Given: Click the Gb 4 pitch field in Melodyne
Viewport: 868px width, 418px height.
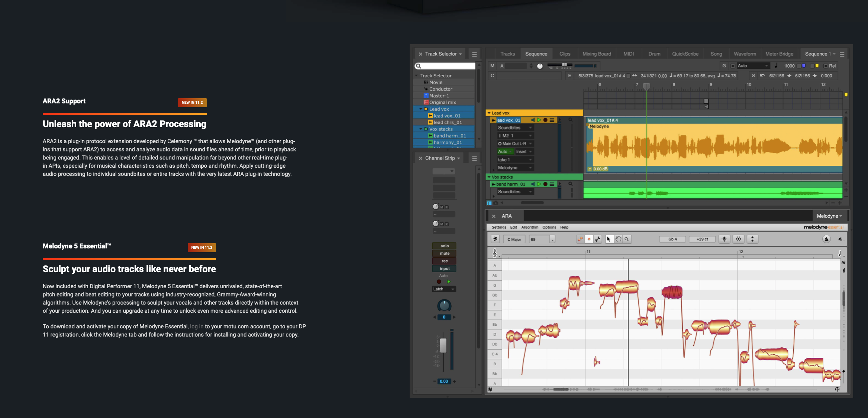Looking at the screenshot, I should click(x=672, y=239).
